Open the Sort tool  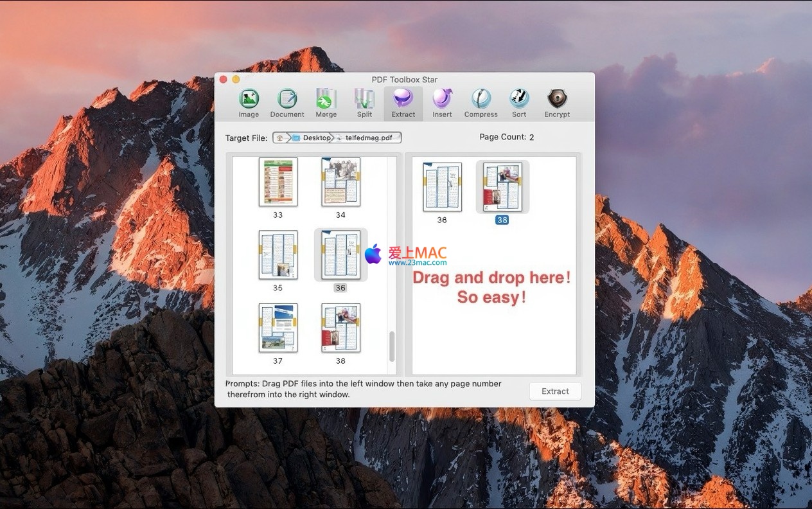click(x=519, y=103)
